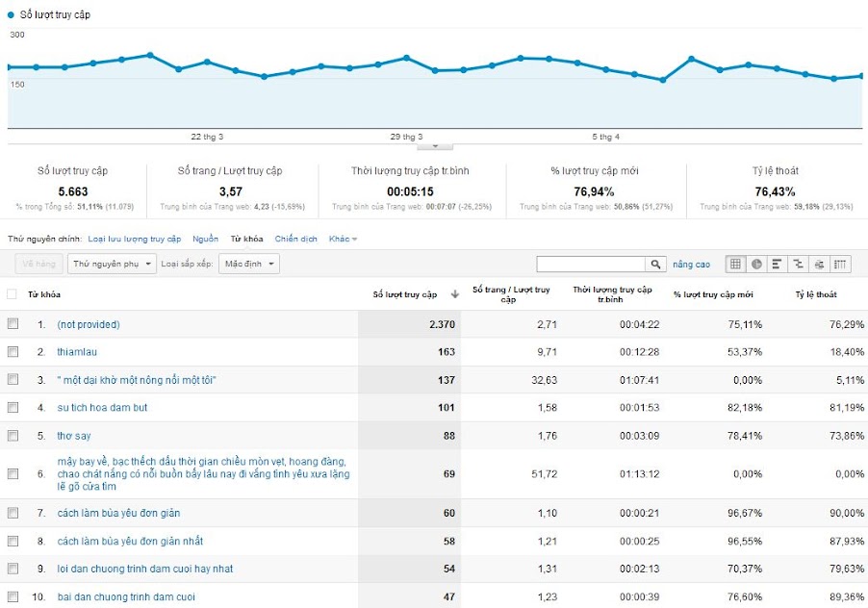Open the nâng cao advanced filter link

[691, 265]
